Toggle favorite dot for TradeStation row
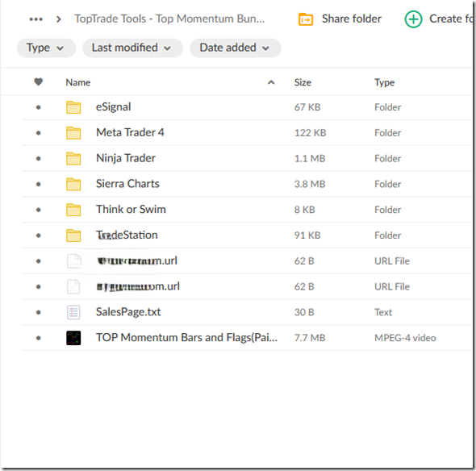The height and width of the screenshot is (471, 476). click(38, 235)
